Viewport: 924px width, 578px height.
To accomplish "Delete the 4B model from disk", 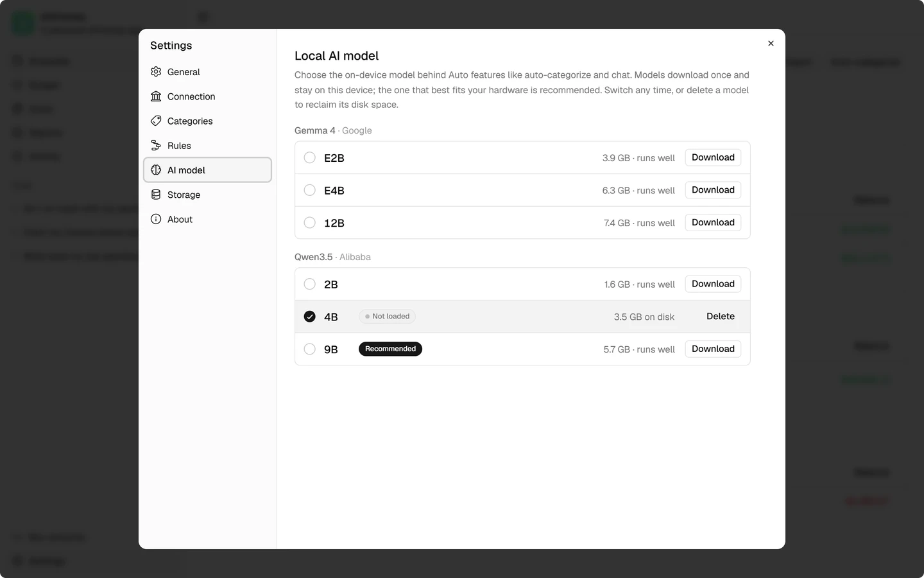I will click(x=721, y=317).
